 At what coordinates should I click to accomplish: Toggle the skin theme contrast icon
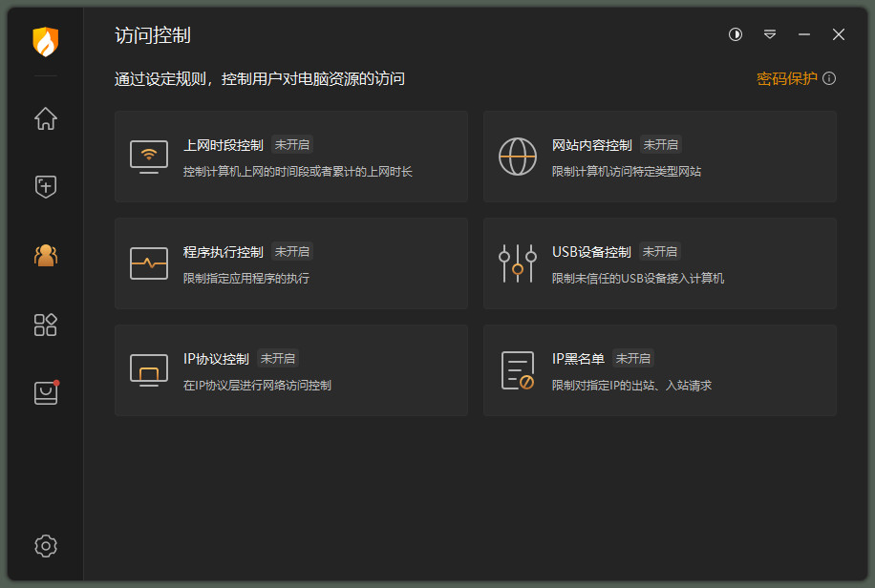(x=736, y=34)
